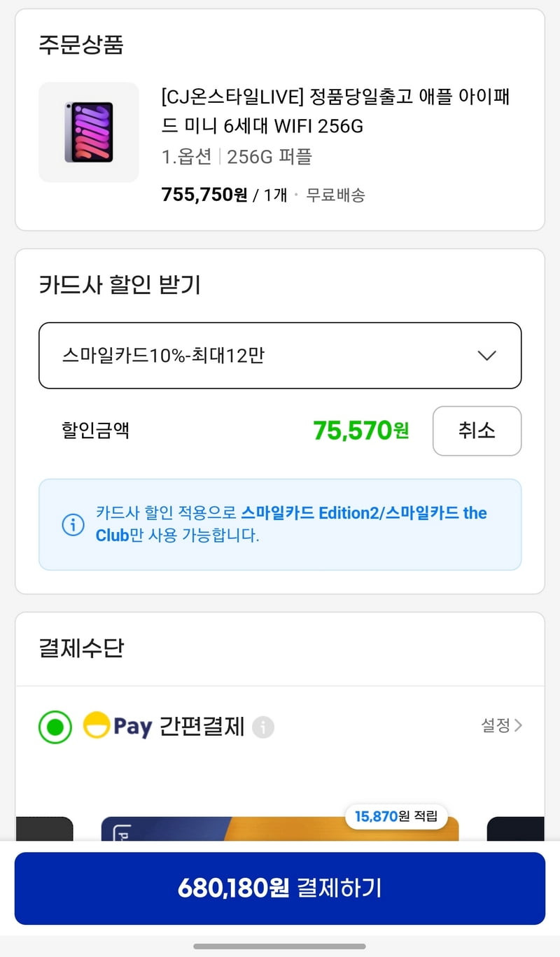Tap the 680,180원 결제하기 button
The height and width of the screenshot is (957, 560).
[280, 888]
